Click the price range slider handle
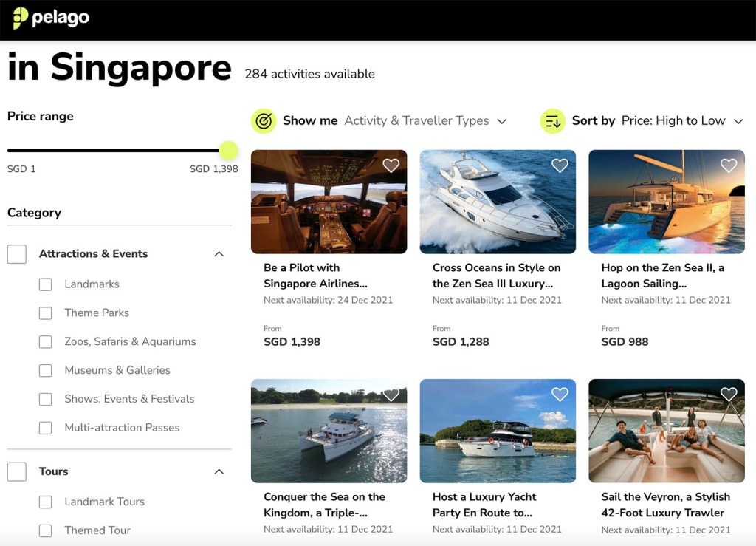Viewport: 756px width, 546px height. click(229, 150)
